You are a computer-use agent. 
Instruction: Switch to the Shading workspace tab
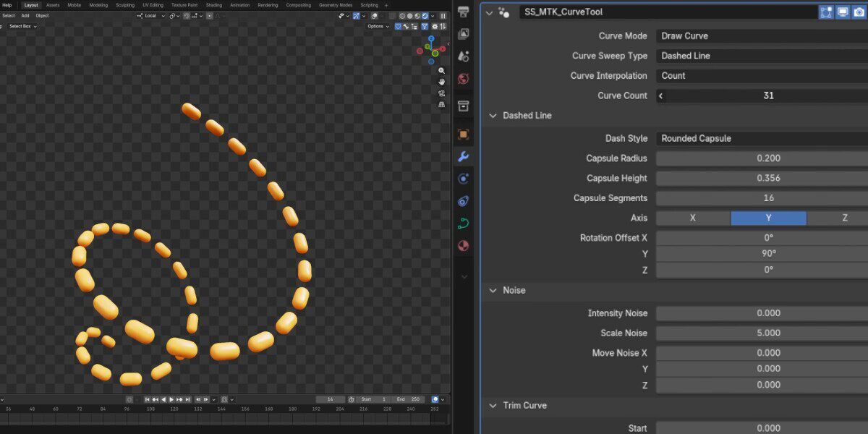(214, 5)
